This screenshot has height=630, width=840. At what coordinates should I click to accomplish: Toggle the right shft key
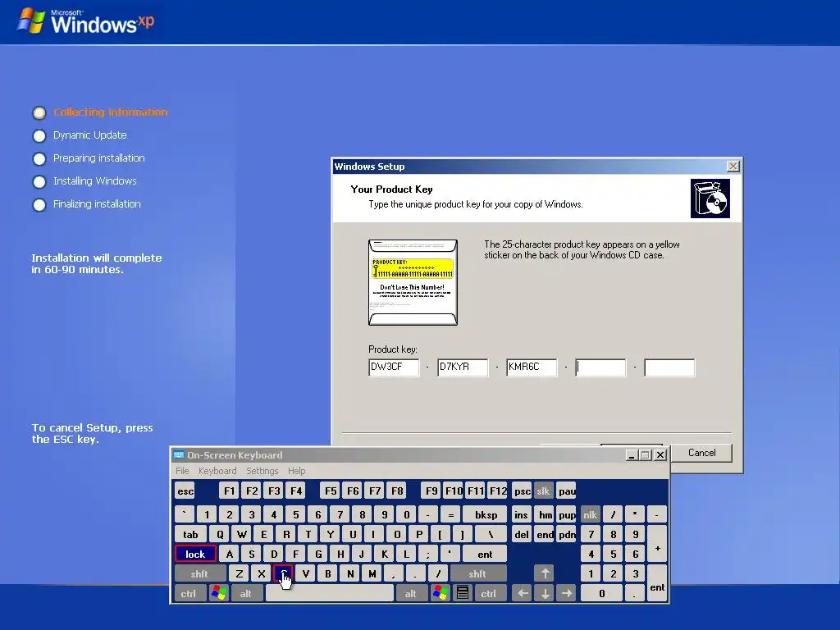(x=478, y=573)
